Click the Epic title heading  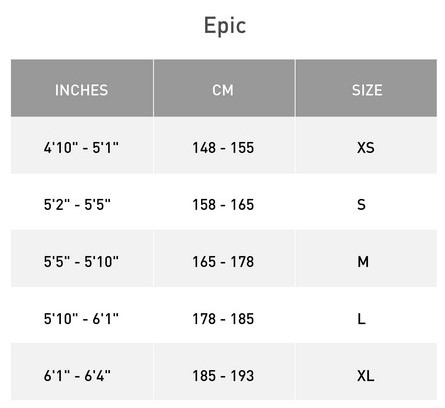225,26
